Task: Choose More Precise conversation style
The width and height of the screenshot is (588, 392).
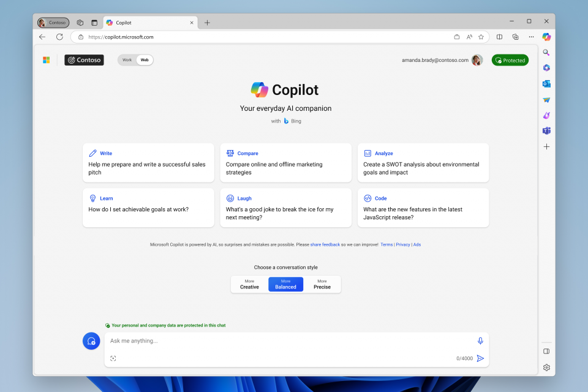Action: [322, 284]
